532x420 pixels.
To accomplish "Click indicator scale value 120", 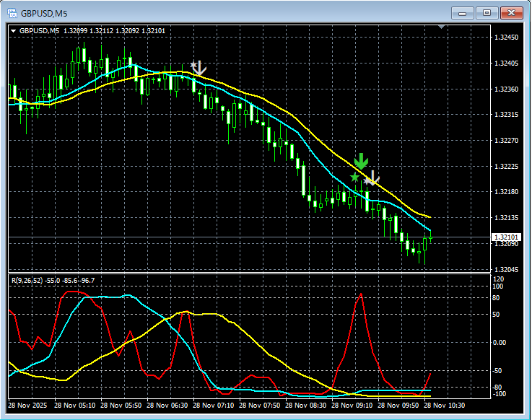I will click(x=498, y=279).
